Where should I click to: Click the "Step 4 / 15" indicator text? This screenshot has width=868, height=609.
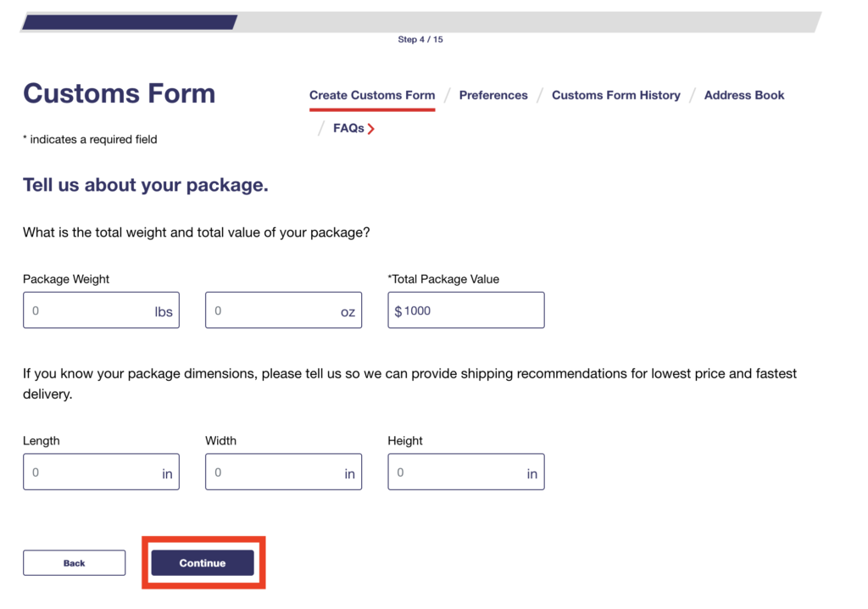[x=420, y=40]
